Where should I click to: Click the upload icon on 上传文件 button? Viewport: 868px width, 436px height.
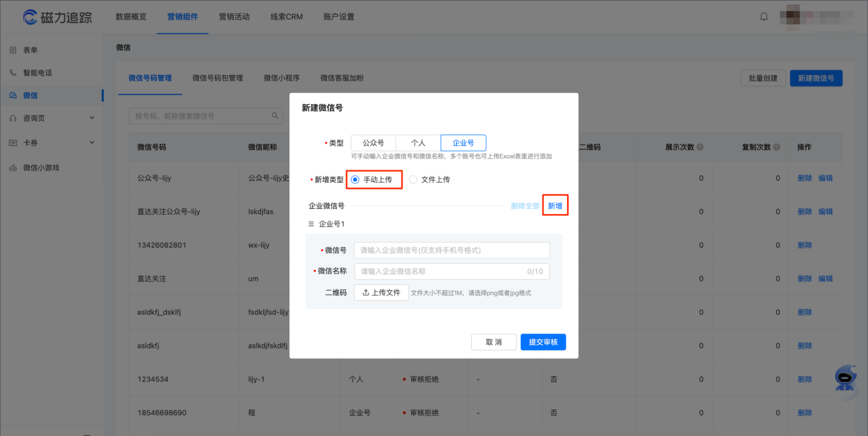pos(367,292)
